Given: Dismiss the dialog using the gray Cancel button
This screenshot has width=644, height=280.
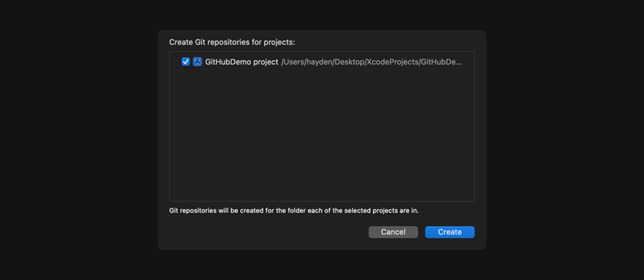Looking at the screenshot, I should coord(393,232).
